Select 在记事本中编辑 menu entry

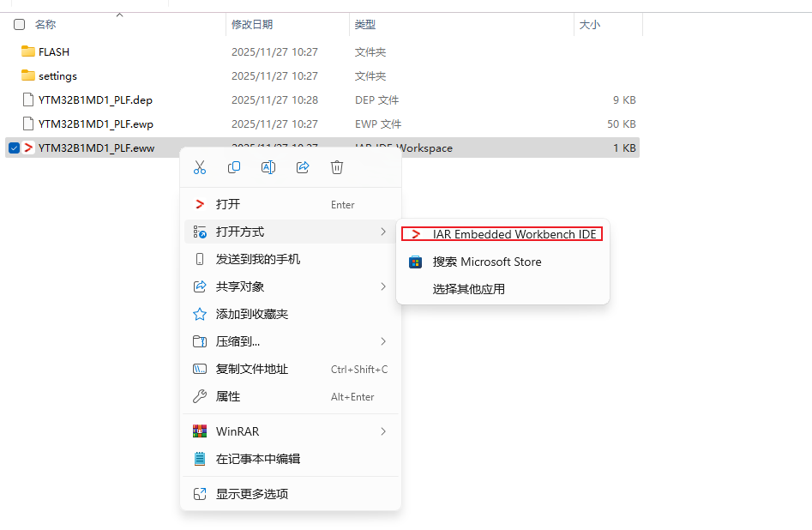click(x=257, y=459)
